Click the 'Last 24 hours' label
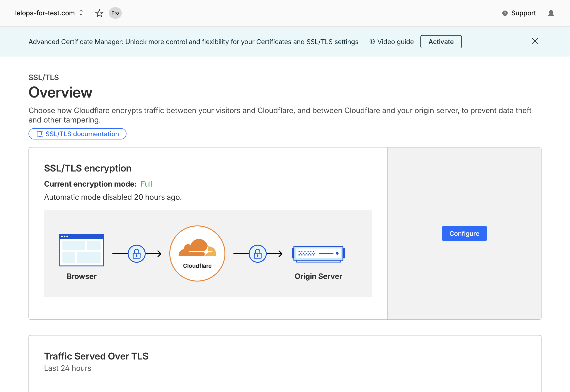This screenshot has width=570, height=392. point(68,368)
